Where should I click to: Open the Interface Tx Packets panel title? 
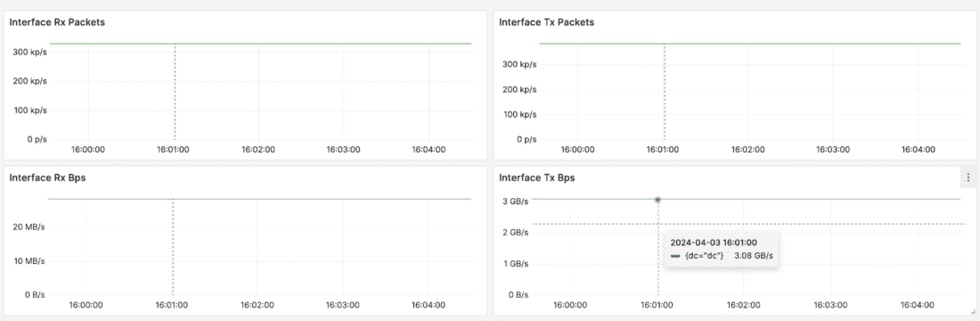(x=546, y=22)
